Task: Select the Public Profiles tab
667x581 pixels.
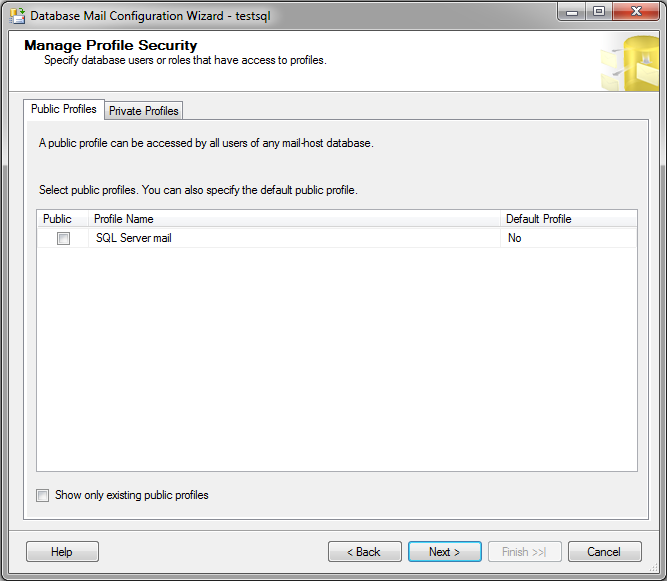Action: pos(64,109)
